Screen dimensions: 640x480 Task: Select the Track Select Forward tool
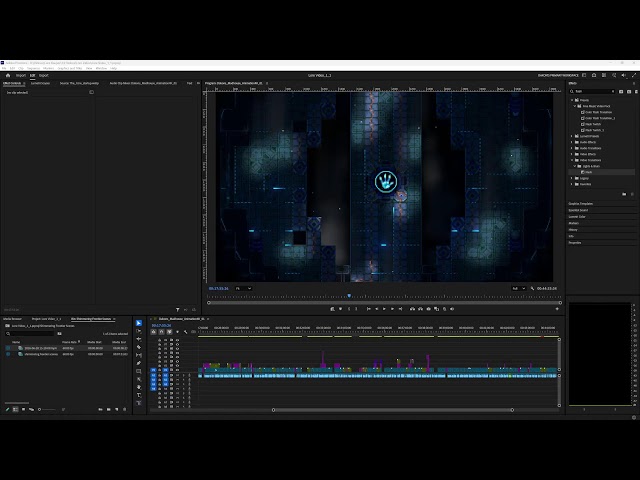(x=139, y=331)
